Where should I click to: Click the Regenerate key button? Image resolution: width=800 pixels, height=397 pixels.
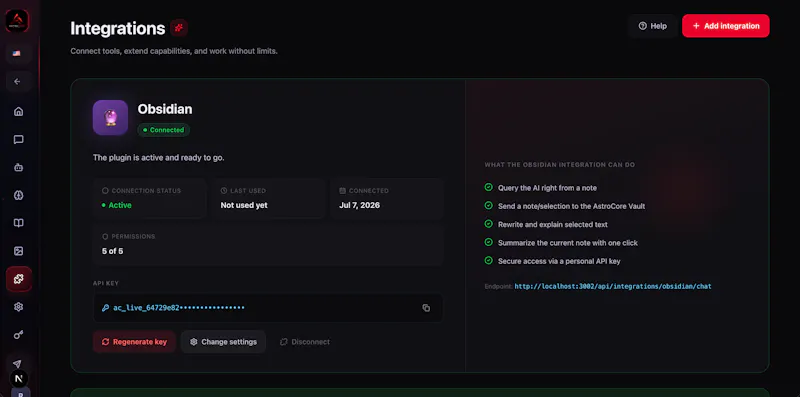134,342
